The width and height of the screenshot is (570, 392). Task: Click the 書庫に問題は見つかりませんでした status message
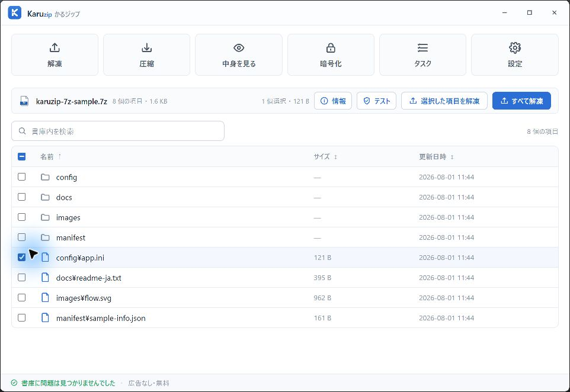68,383
